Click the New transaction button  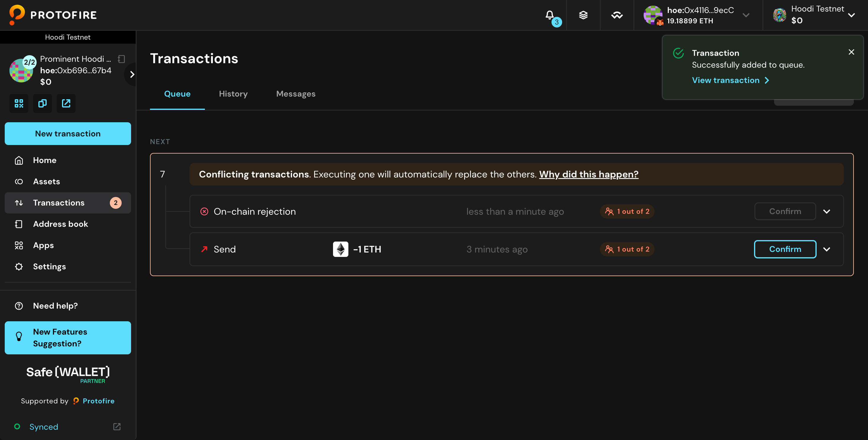(x=68, y=134)
